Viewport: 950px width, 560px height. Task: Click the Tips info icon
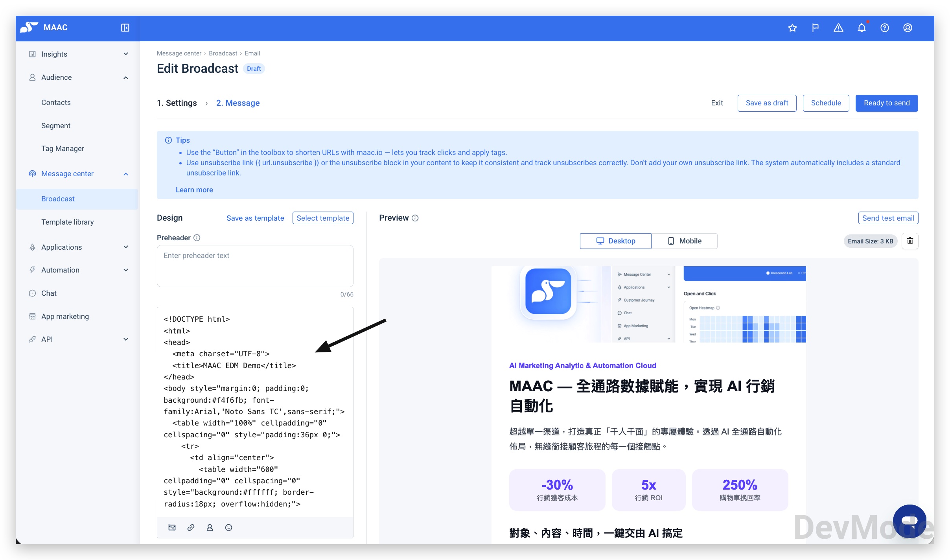point(168,140)
